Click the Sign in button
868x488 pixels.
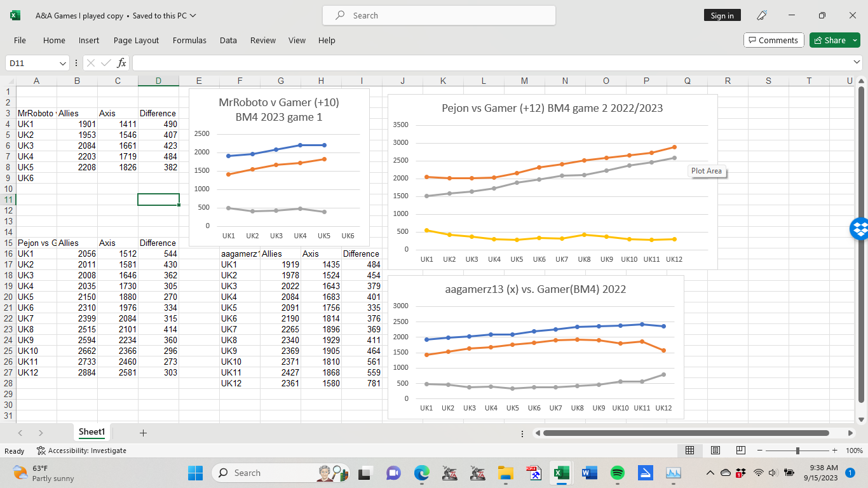[722, 15]
